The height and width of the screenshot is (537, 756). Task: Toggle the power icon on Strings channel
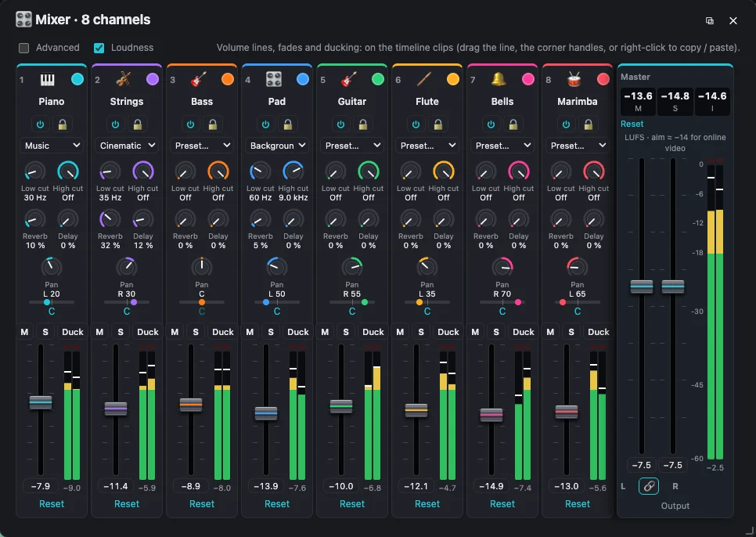[x=116, y=124]
